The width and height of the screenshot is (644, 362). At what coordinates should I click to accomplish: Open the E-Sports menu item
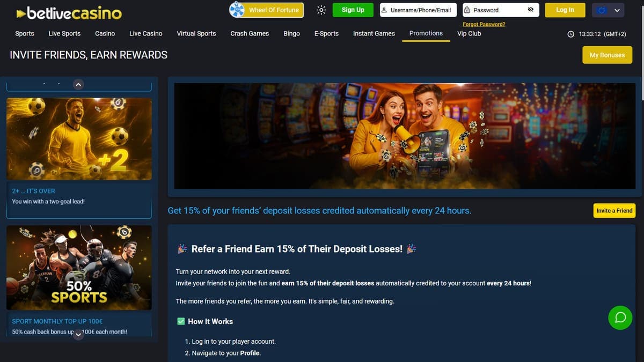point(326,33)
